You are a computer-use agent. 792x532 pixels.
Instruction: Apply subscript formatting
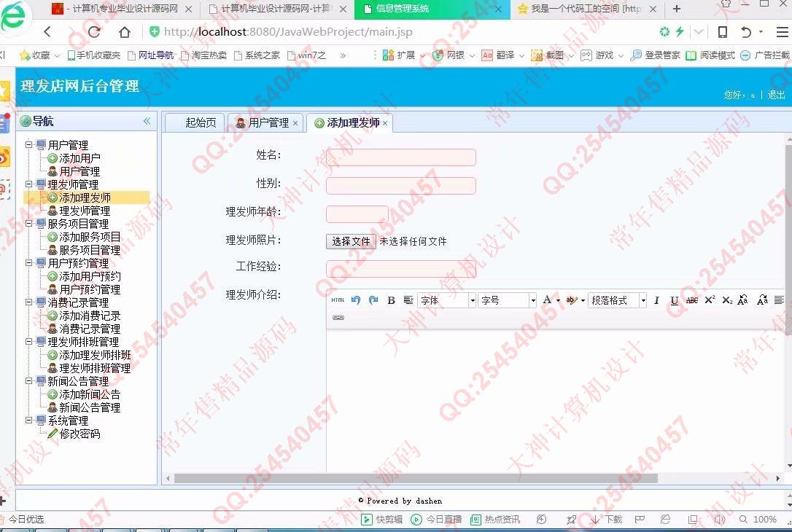727,300
